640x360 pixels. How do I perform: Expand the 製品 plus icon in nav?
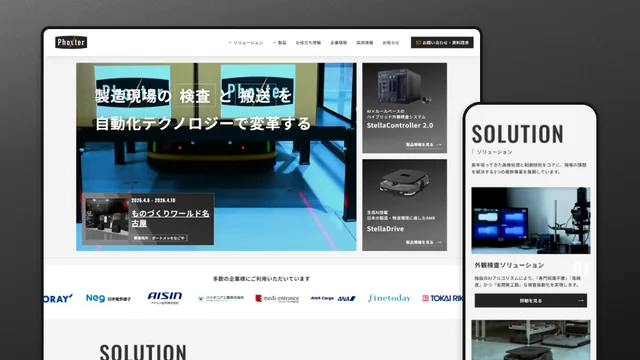click(x=274, y=42)
